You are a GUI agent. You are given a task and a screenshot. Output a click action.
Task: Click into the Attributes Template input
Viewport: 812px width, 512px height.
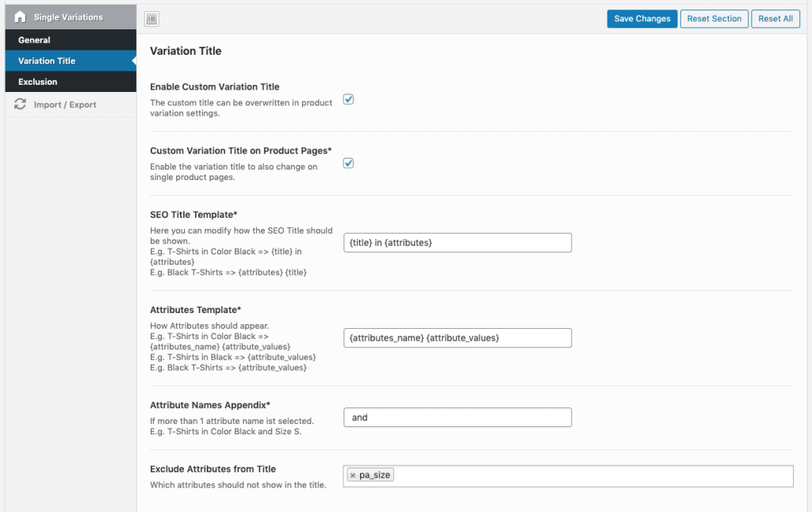(x=457, y=338)
